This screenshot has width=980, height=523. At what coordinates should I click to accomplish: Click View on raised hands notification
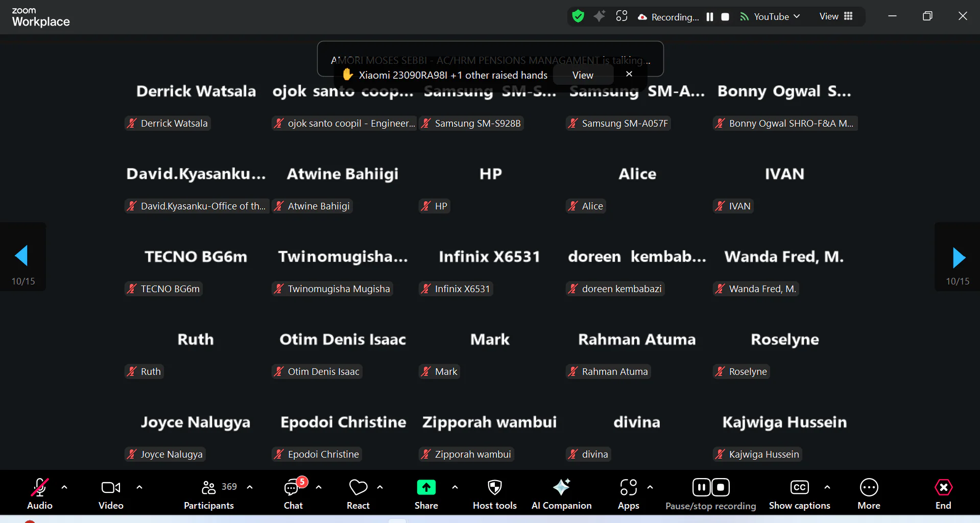pyautogui.click(x=583, y=75)
